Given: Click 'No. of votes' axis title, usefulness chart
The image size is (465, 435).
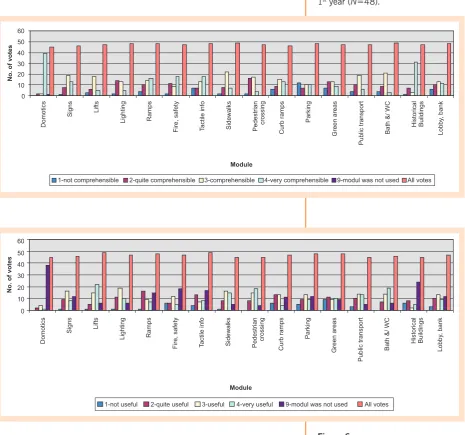Looking at the screenshot, I should 9,275.
